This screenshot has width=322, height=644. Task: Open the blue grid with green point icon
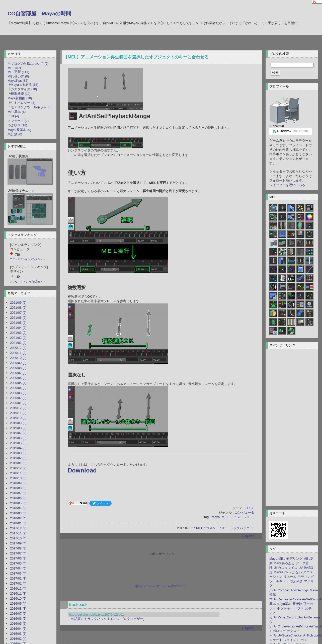282,234
